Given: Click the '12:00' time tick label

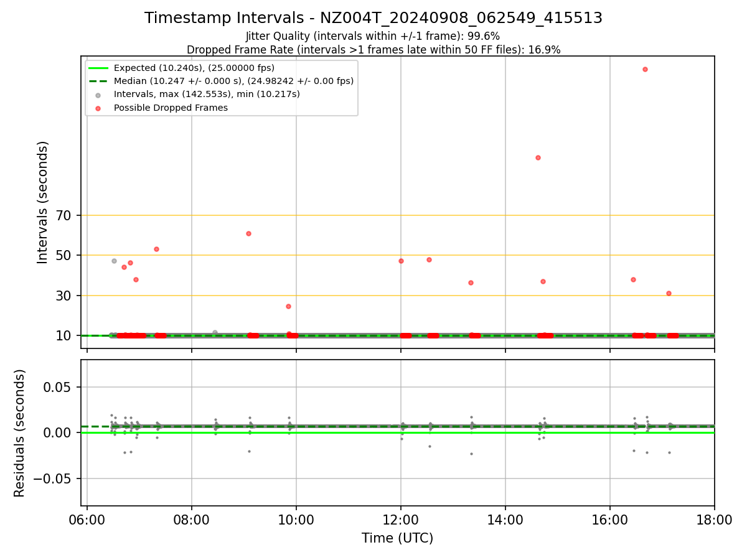Looking at the screenshot, I should pyautogui.click(x=401, y=519).
